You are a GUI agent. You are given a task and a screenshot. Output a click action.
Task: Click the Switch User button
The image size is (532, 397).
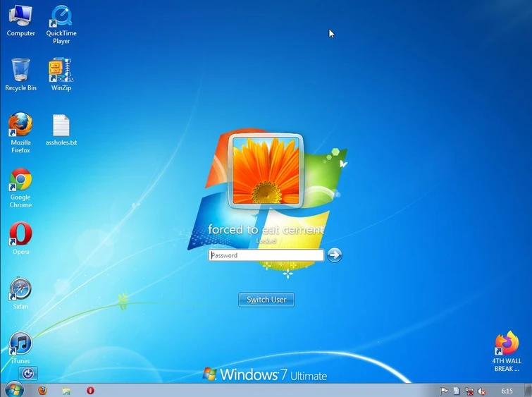pyautogui.click(x=266, y=300)
